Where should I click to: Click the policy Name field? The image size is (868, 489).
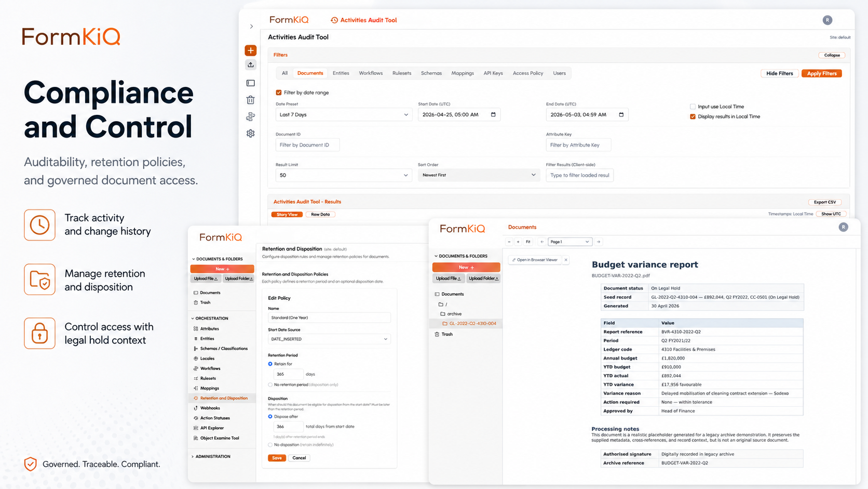329,318
